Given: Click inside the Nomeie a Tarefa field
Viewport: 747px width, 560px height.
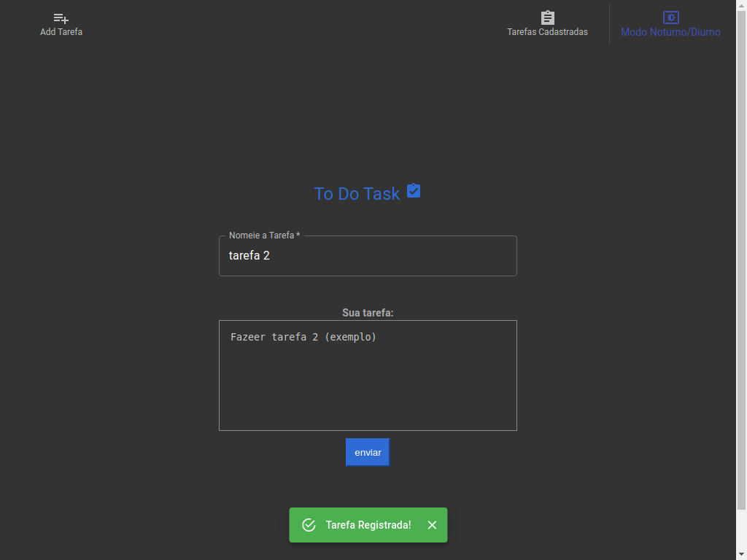Looking at the screenshot, I should click(368, 256).
